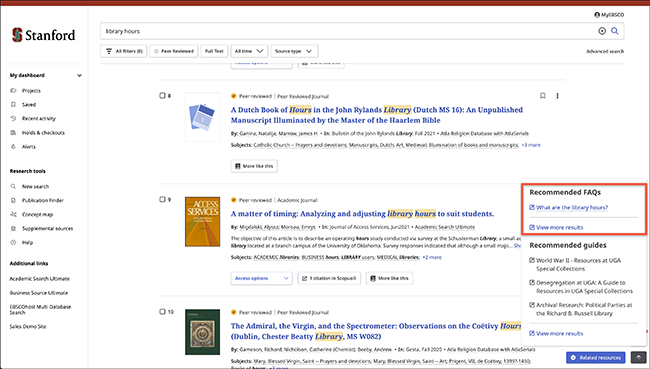This screenshot has height=369, width=650.
Task: Run search with the magnifier icon
Action: (x=615, y=31)
